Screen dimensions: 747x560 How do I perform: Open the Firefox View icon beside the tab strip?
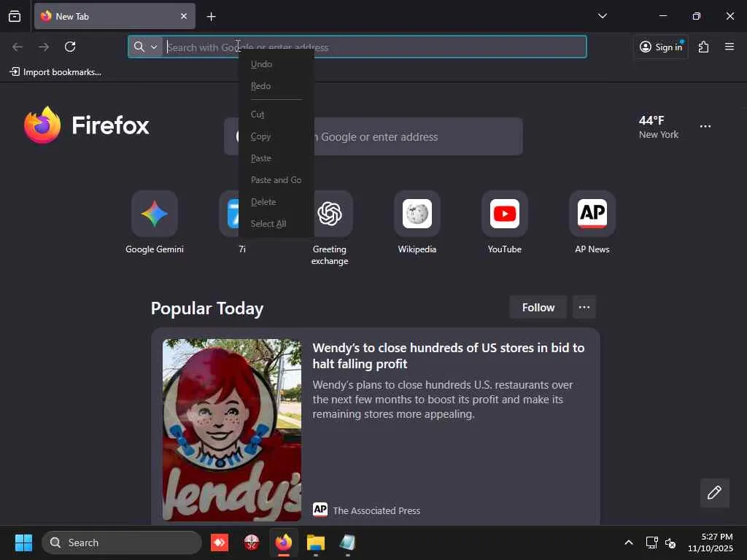[15, 16]
